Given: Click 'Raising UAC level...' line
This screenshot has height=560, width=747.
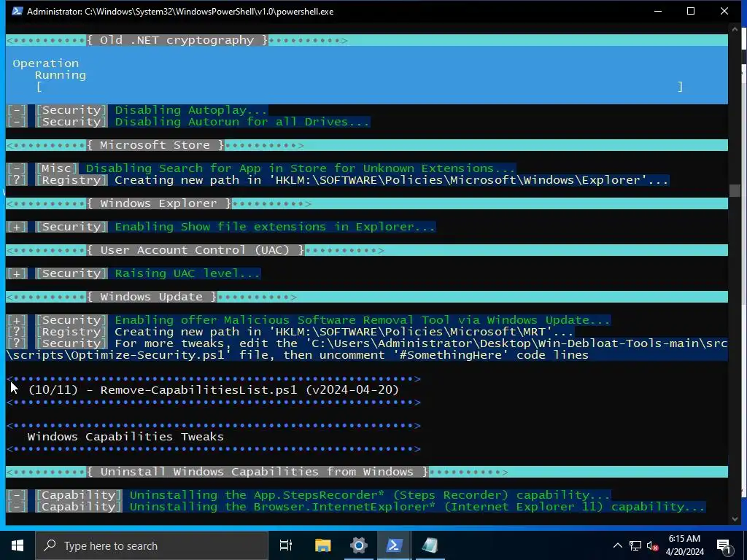Looking at the screenshot, I should click(x=187, y=273).
